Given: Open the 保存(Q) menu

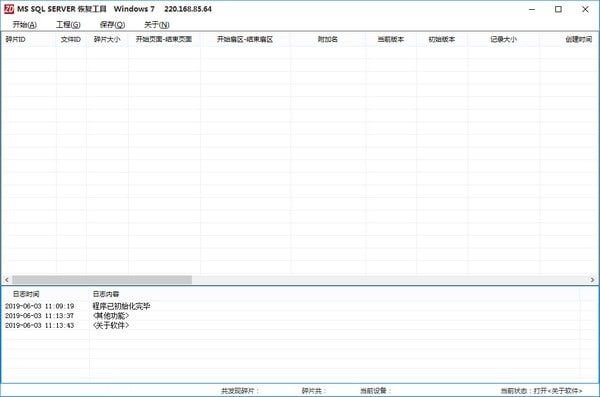Looking at the screenshot, I should click(112, 25).
